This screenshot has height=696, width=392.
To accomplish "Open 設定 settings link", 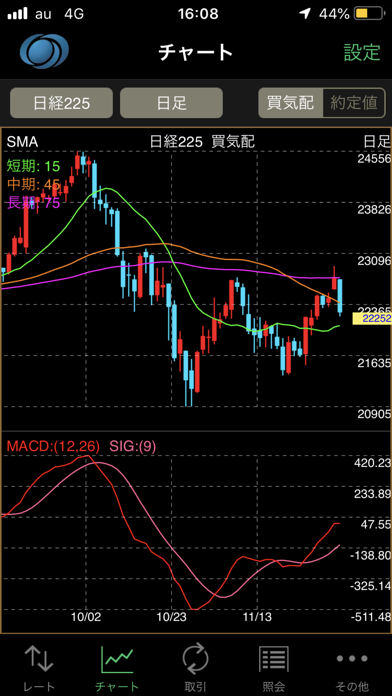I will (x=362, y=52).
